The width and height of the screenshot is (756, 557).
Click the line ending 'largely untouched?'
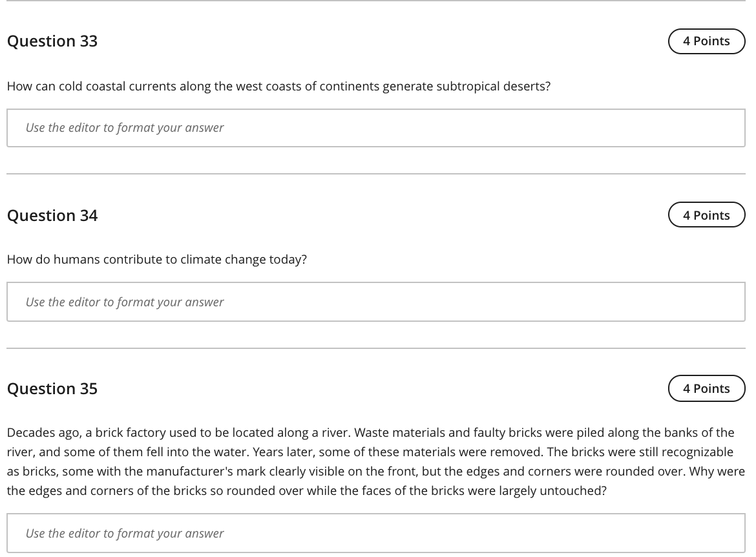[306, 490]
